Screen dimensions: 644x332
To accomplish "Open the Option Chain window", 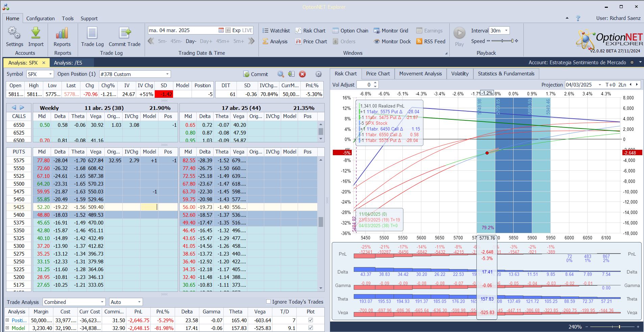I will 350,31.
